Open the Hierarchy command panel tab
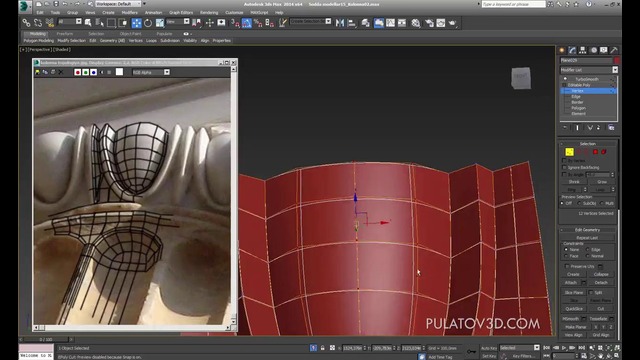The width and height of the screenshot is (640, 360). [582, 50]
